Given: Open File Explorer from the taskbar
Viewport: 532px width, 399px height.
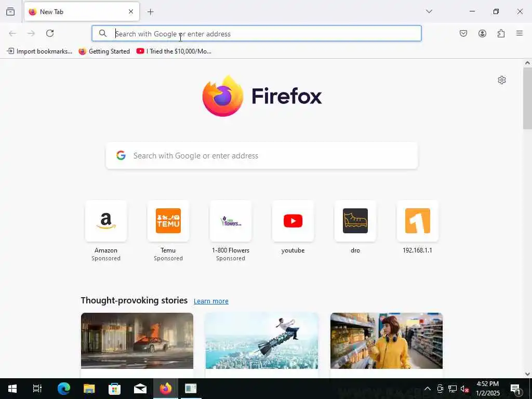Looking at the screenshot, I should click(x=89, y=389).
